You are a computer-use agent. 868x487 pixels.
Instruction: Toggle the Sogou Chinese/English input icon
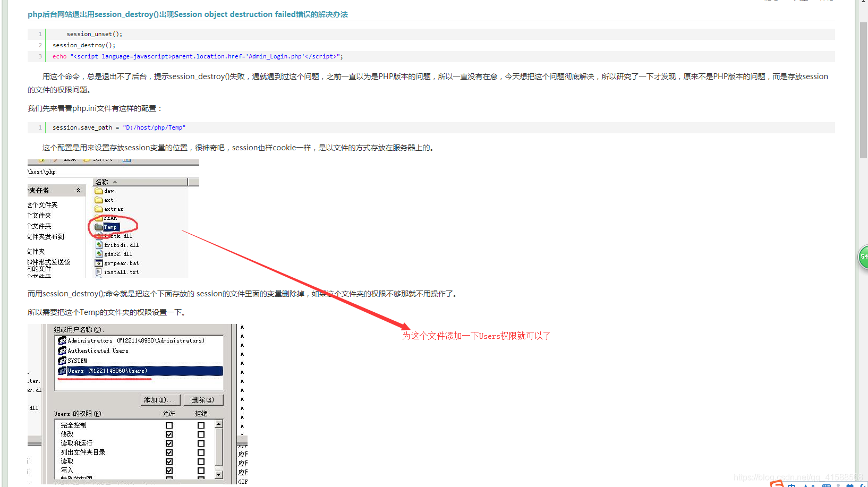792,484
